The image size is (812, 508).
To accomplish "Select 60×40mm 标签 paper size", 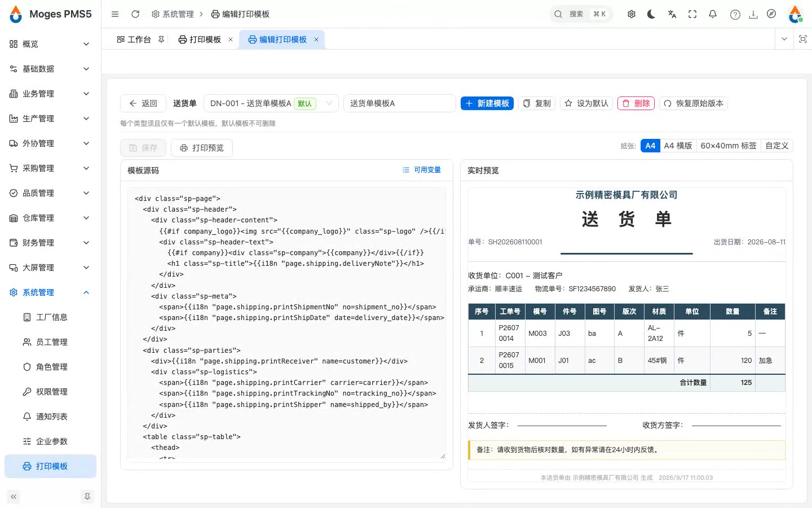I will tap(729, 146).
